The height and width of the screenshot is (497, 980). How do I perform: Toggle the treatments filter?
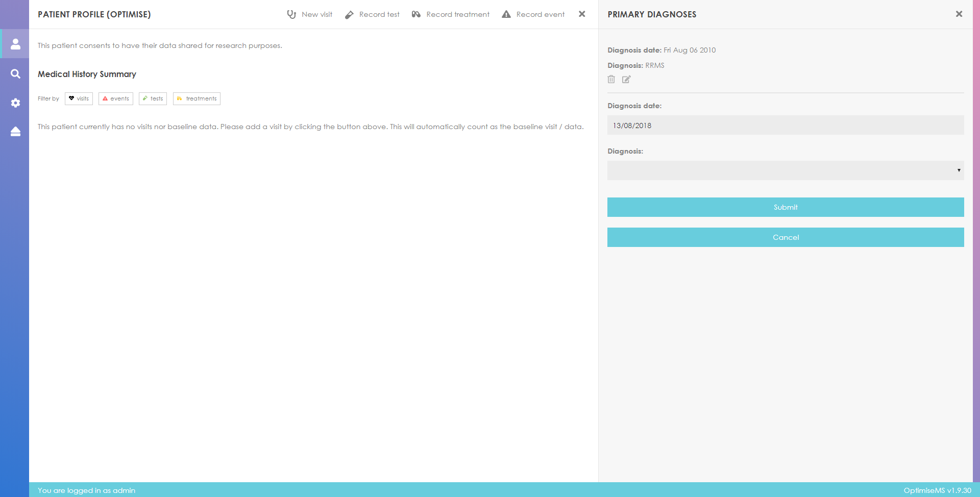tap(197, 98)
